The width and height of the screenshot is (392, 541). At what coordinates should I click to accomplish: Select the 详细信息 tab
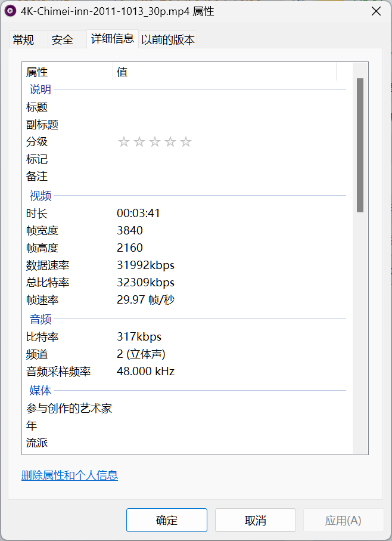pyautogui.click(x=113, y=39)
